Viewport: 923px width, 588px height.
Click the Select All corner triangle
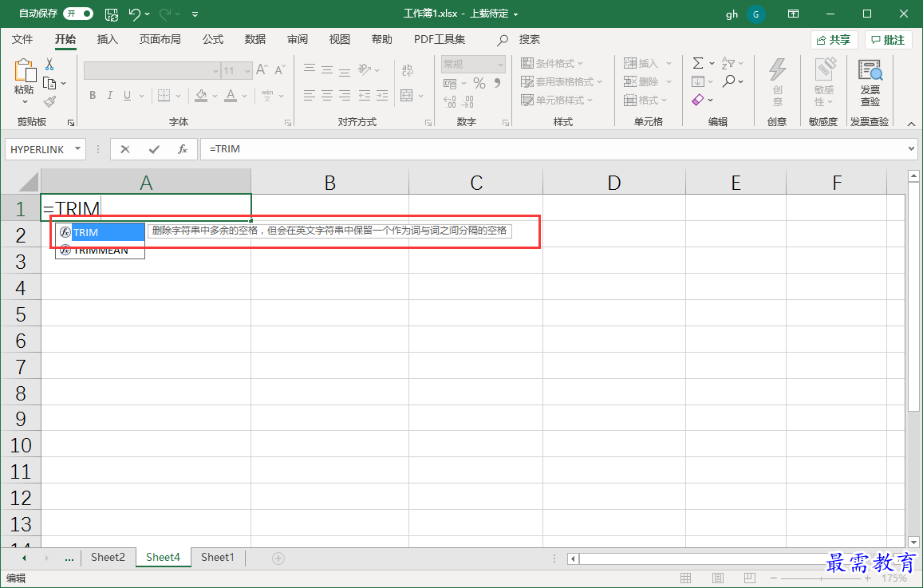(28, 181)
